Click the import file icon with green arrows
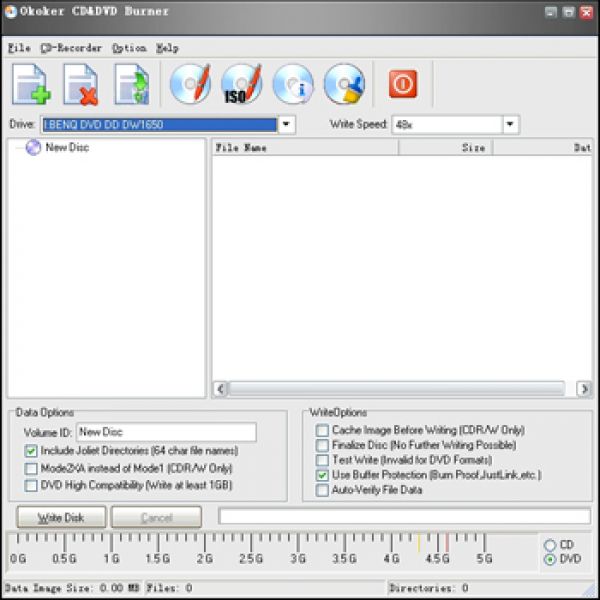 click(x=131, y=84)
